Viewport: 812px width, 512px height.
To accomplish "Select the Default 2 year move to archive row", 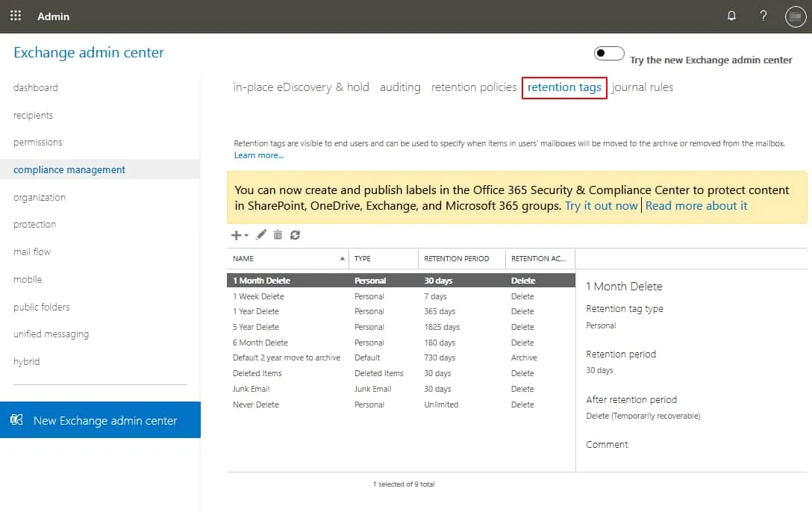I will coord(287,358).
